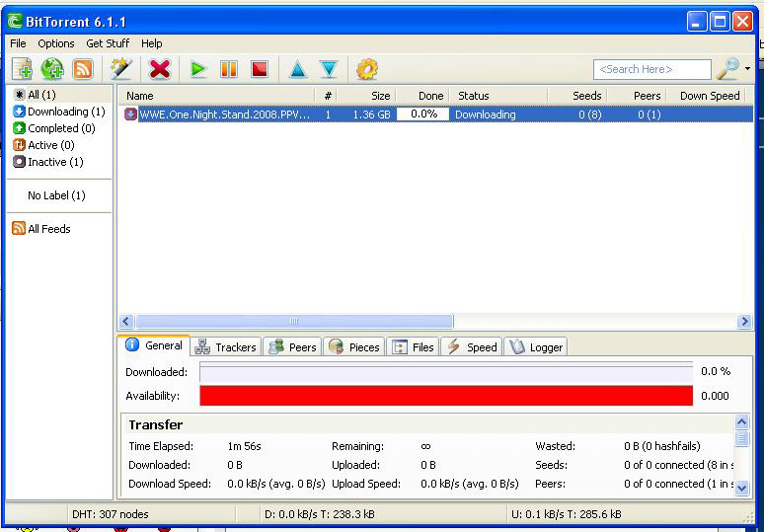Click the Downloading category blue arrow icon

[19, 112]
